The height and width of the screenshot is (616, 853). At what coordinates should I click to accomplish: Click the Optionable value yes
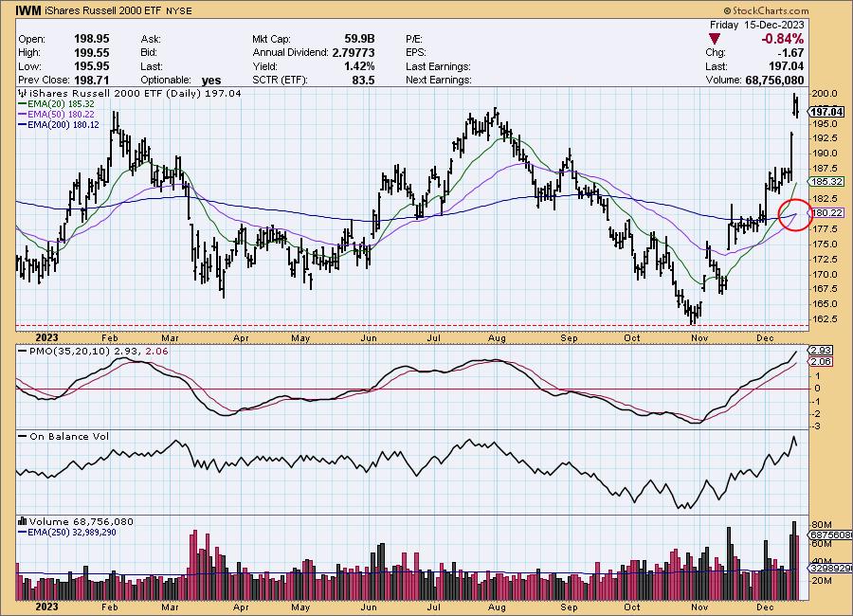[211, 81]
